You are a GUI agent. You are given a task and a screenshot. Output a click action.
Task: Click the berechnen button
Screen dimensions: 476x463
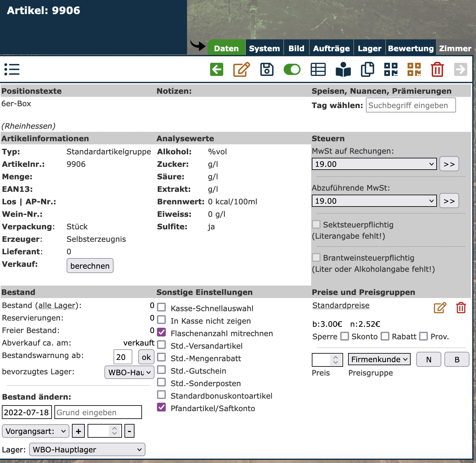(x=90, y=266)
